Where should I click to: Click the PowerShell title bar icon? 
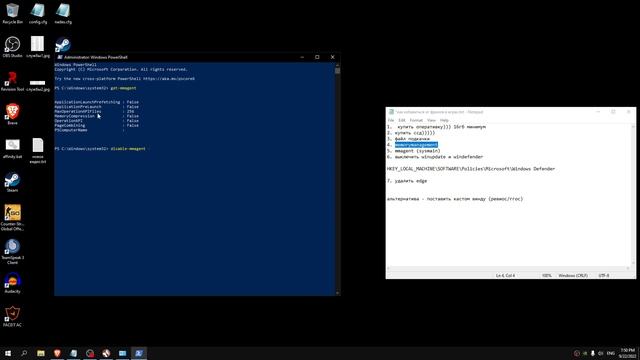60,57
